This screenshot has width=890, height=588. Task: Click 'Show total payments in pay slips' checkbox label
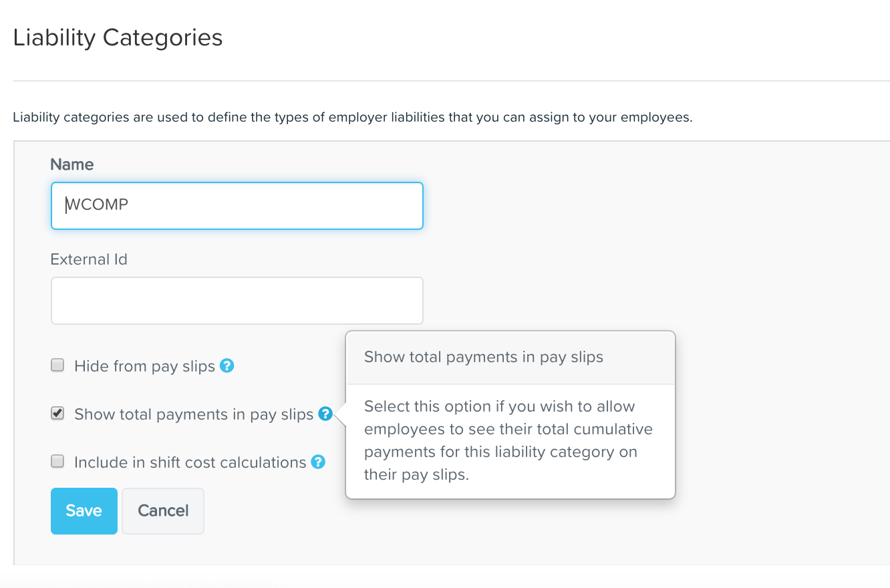point(194,414)
